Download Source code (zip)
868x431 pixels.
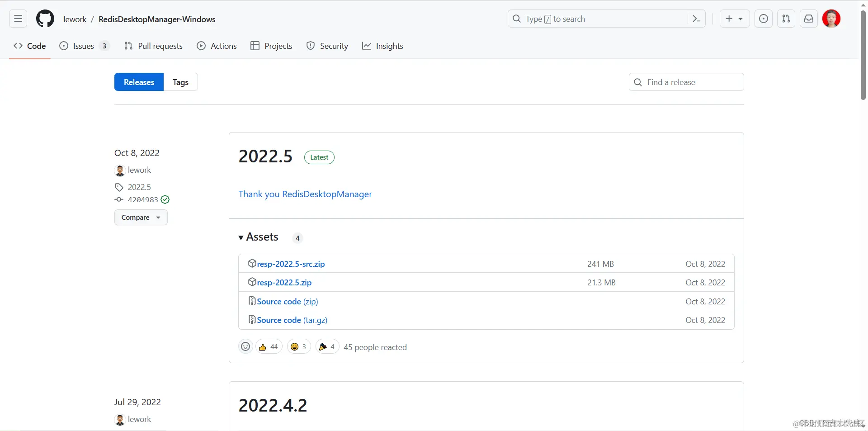[x=288, y=302]
